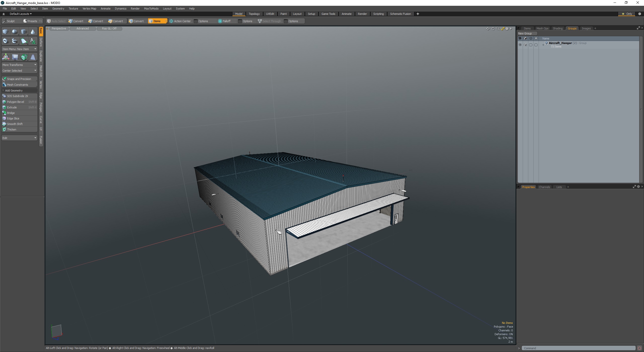The width and height of the screenshot is (644, 352).
Task: Select the Edge Slice tool
Action: tap(13, 118)
